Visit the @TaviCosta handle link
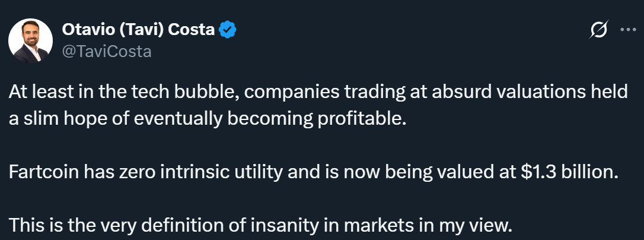The image size is (644, 240). point(107,52)
